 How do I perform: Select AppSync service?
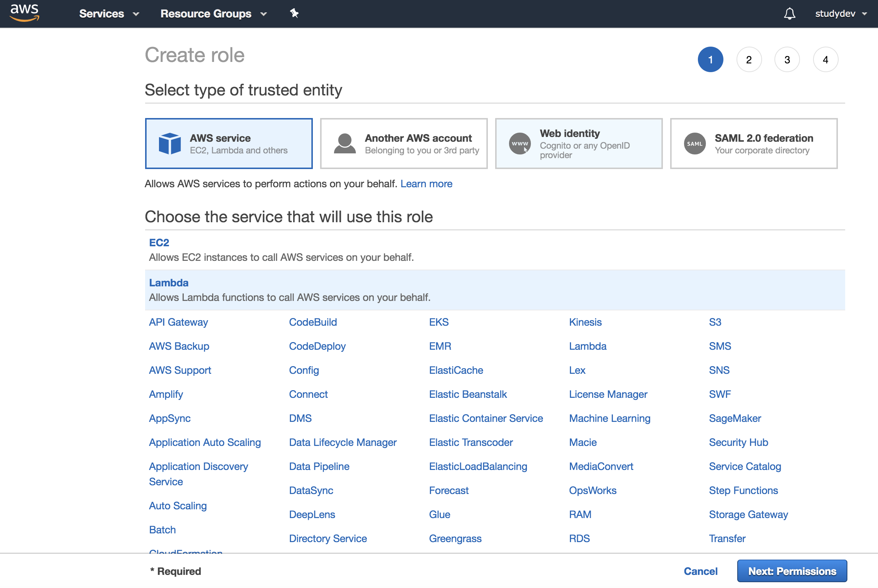tap(170, 418)
